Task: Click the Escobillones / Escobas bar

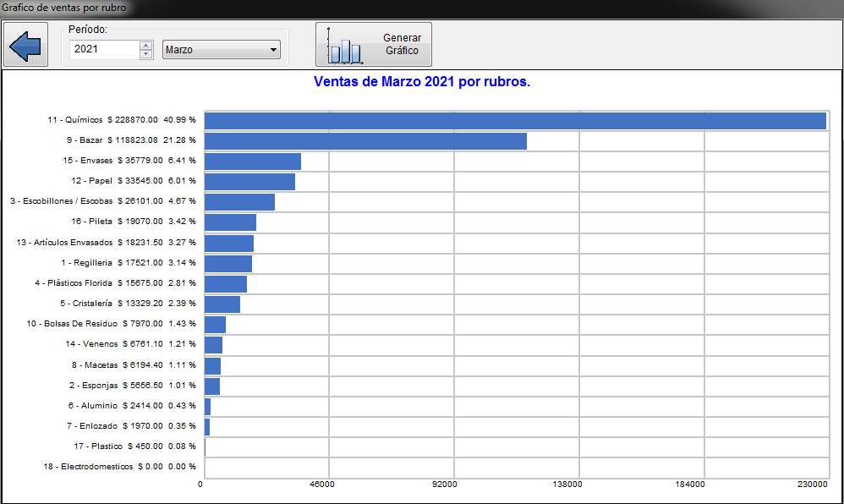Action: pyautogui.click(x=239, y=201)
